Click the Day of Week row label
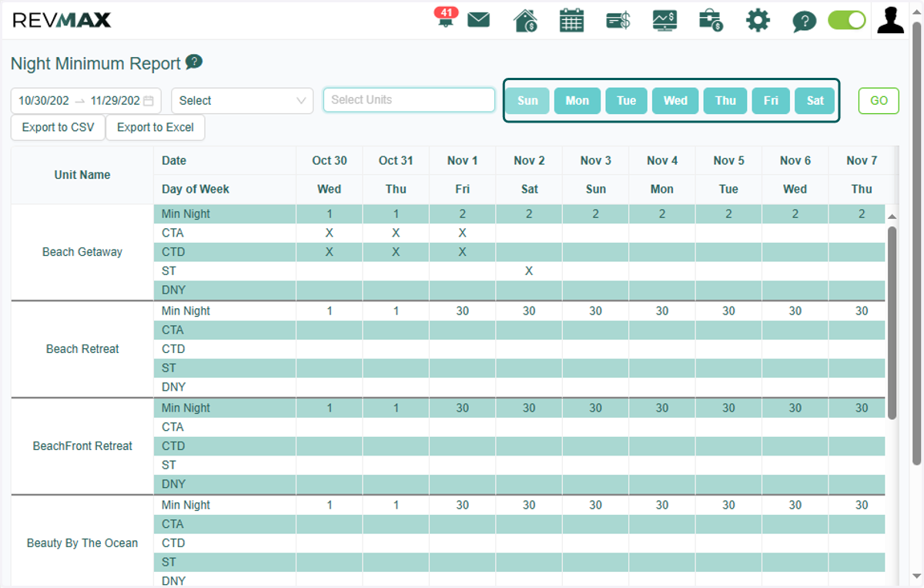Screen dimensions: 924x588 coord(196,189)
